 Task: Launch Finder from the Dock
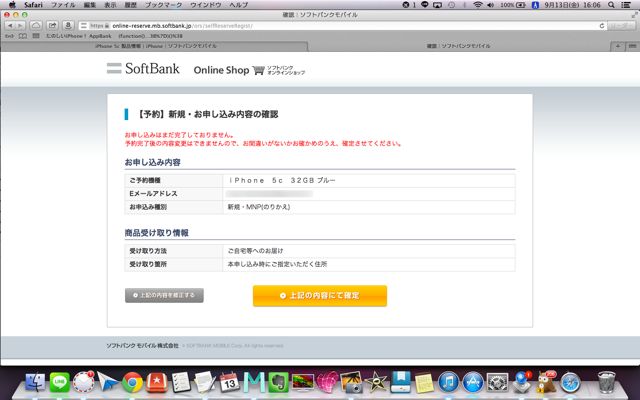pyautogui.click(x=36, y=382)
